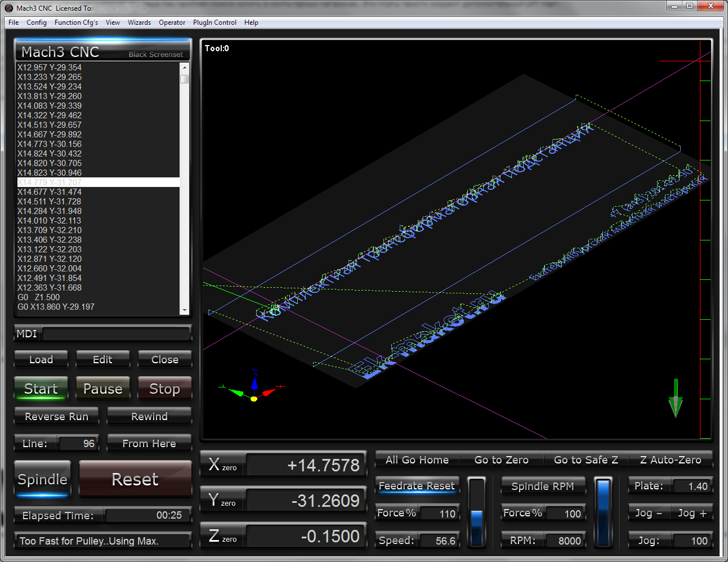Click the green down arrow in toolpath view
728x562 pixels.
click(x=676, y=398)
